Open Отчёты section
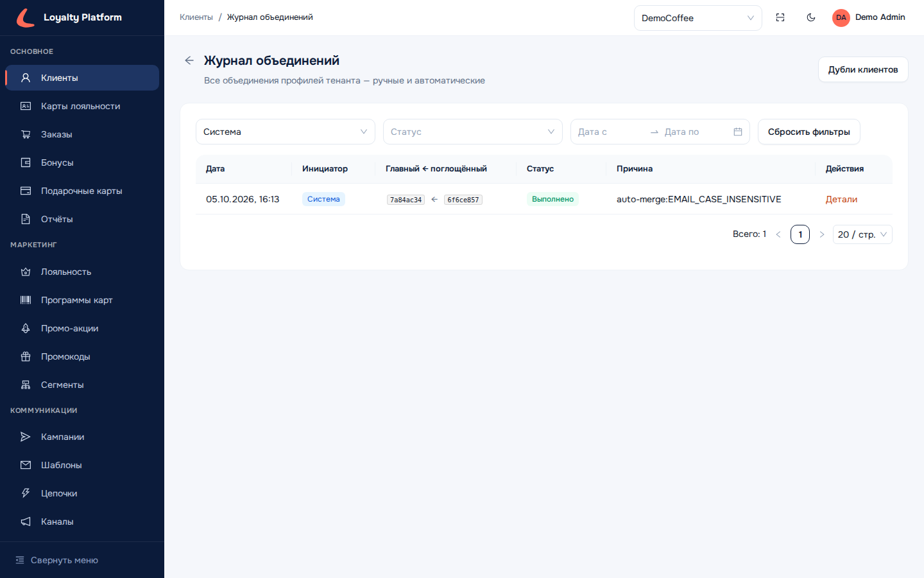The image size is (924, 578). (82, 219)
